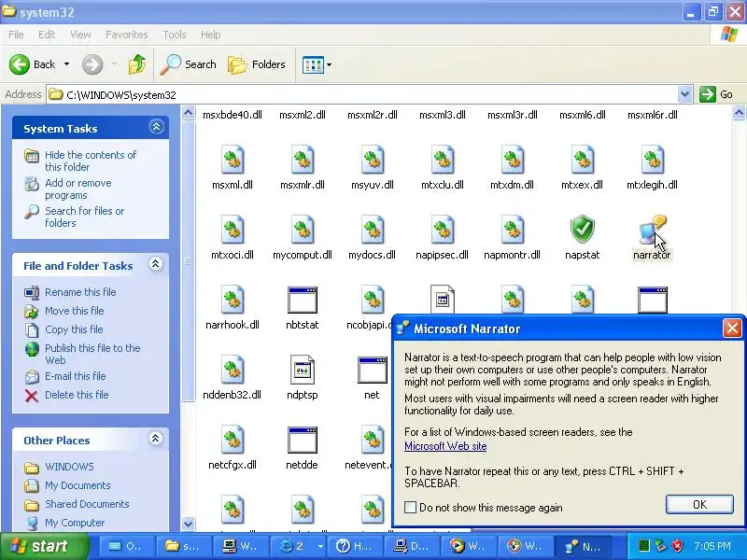Open the Start menu

click(x=44, y=546)
